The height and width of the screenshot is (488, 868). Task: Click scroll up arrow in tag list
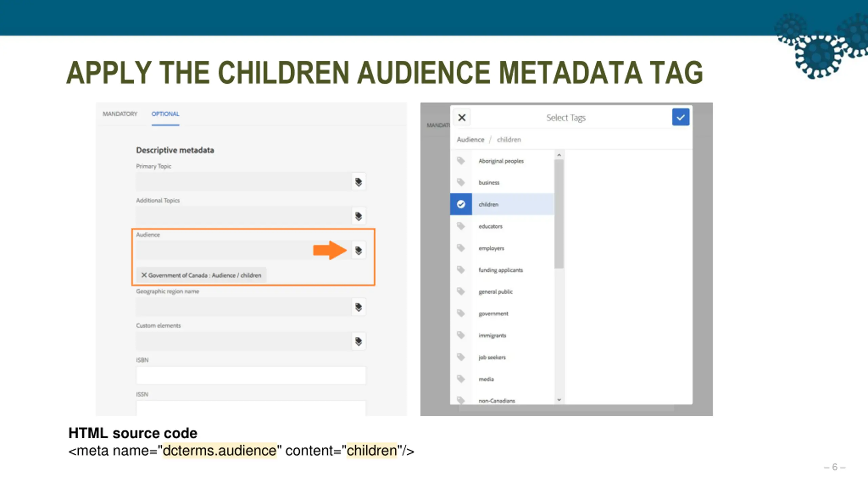point(559,155)
